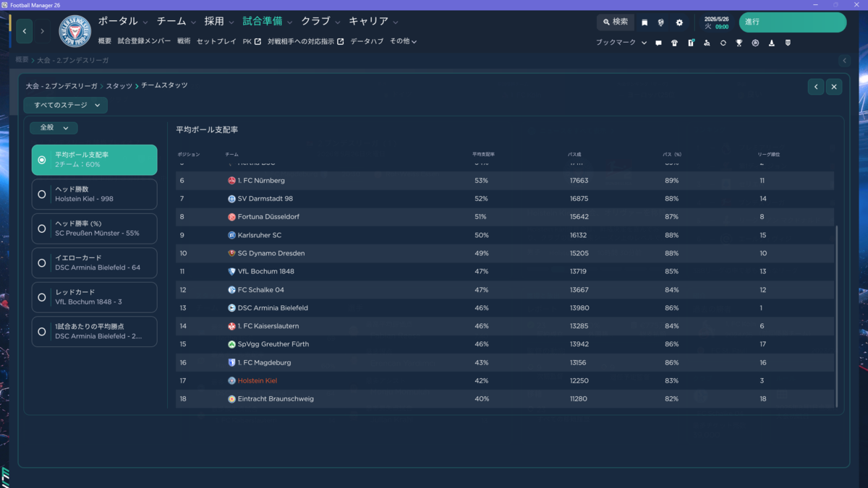The image size is (868, 488).
Task: Select イエローカード stat radio option
Action: click(x=95, y=262)
